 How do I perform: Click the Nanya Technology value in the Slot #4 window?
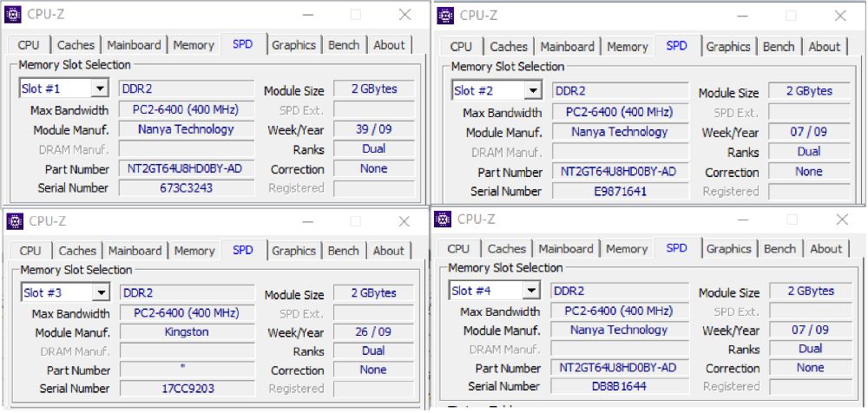tap(619, 330)
